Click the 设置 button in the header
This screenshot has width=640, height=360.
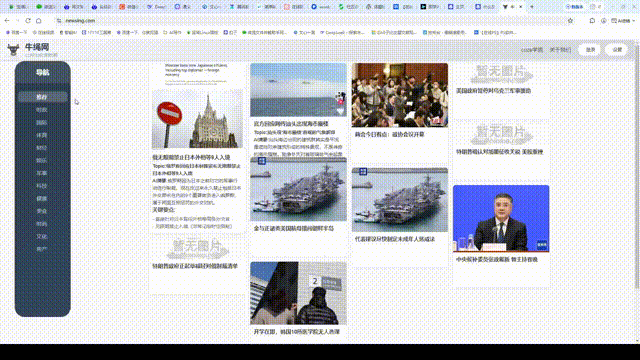[x=617, y=50]
